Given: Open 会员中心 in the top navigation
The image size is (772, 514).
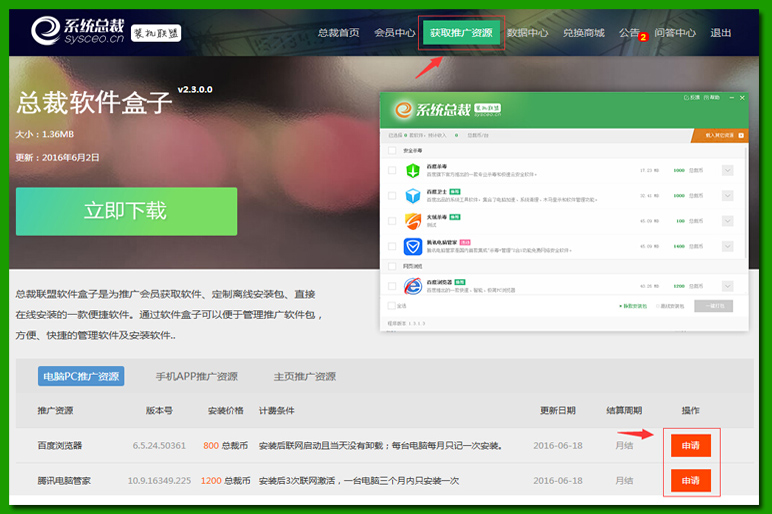Looking at the screenshot, I should pos(394,32).
